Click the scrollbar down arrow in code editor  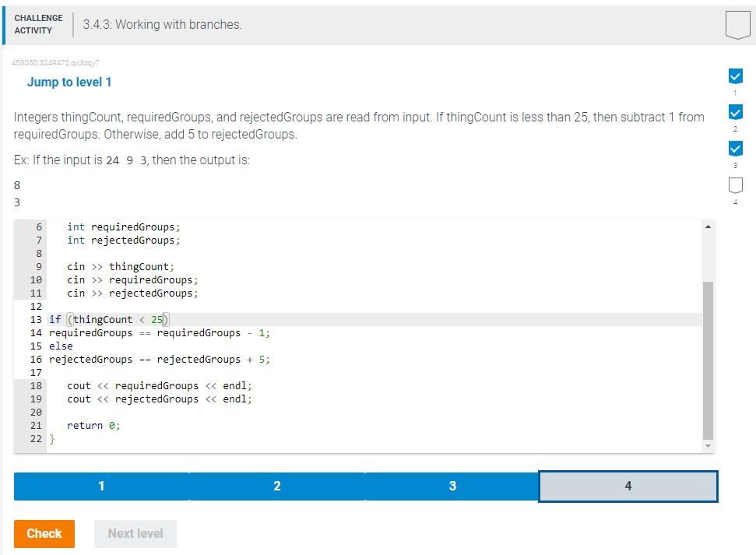click(x=709, y=444)
